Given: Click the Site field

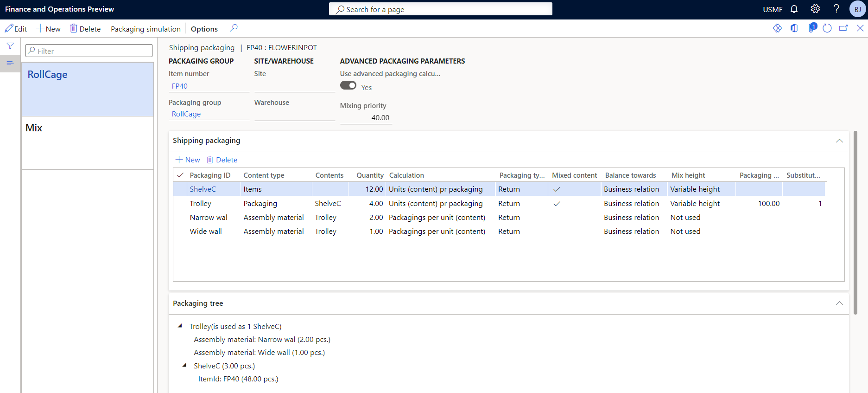Looking at the screenshot, I should 295,86.
